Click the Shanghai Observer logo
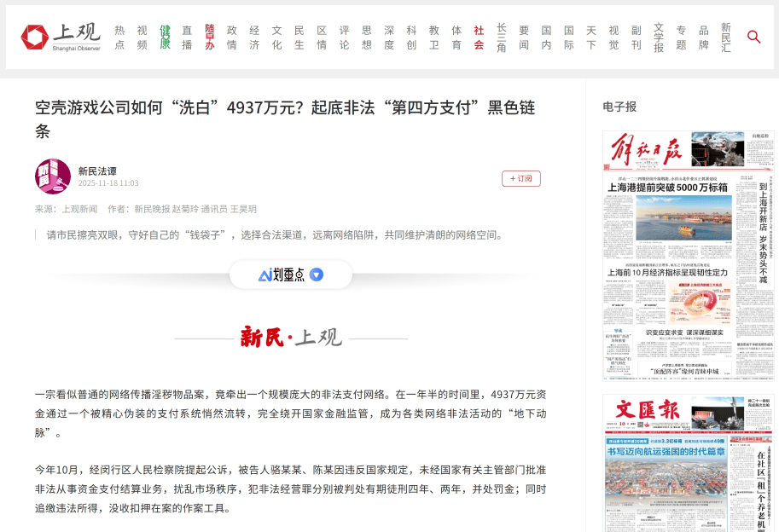This screenshot has width=779, height=532. (61, 38)
